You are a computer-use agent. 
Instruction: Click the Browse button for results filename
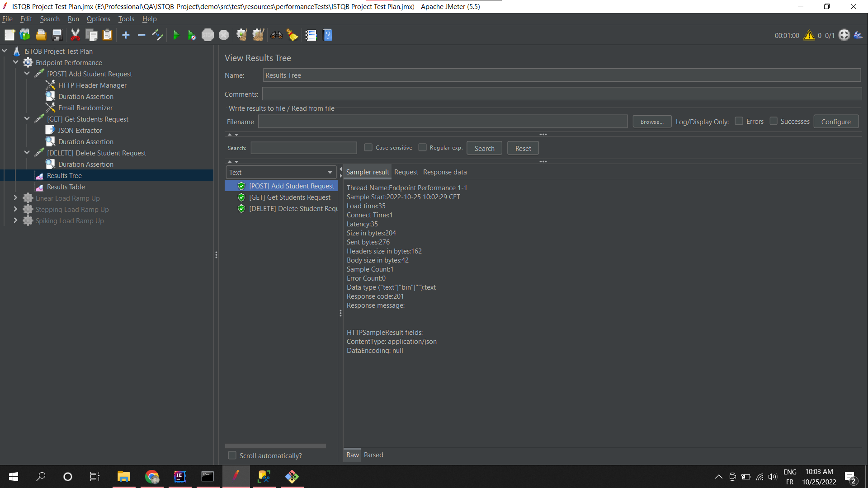[x=652, y=121]
